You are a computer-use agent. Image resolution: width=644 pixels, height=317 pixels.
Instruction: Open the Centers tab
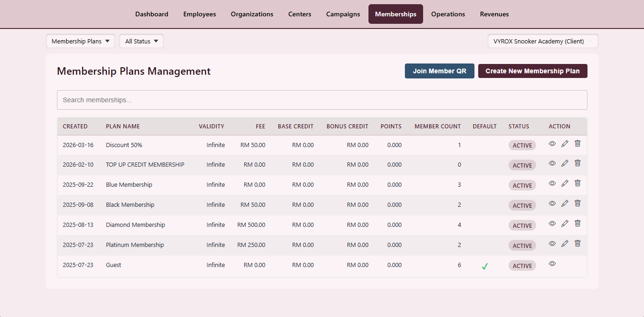pos(300,14)
